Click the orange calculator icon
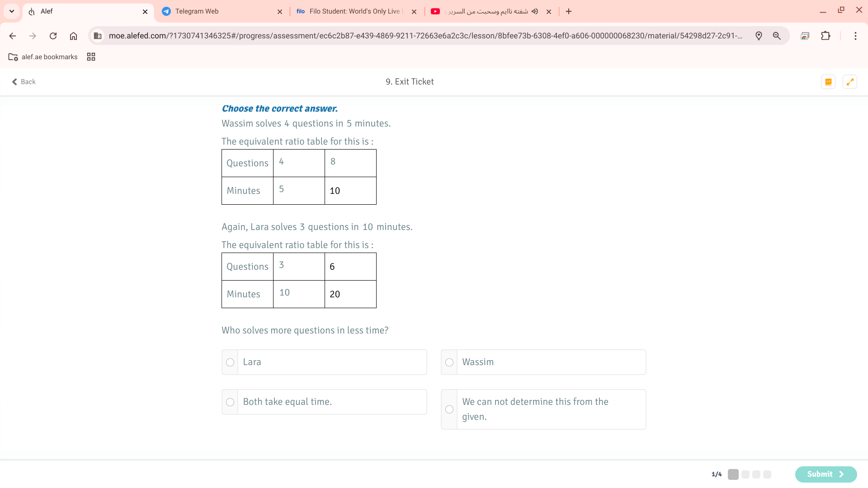 828,82
